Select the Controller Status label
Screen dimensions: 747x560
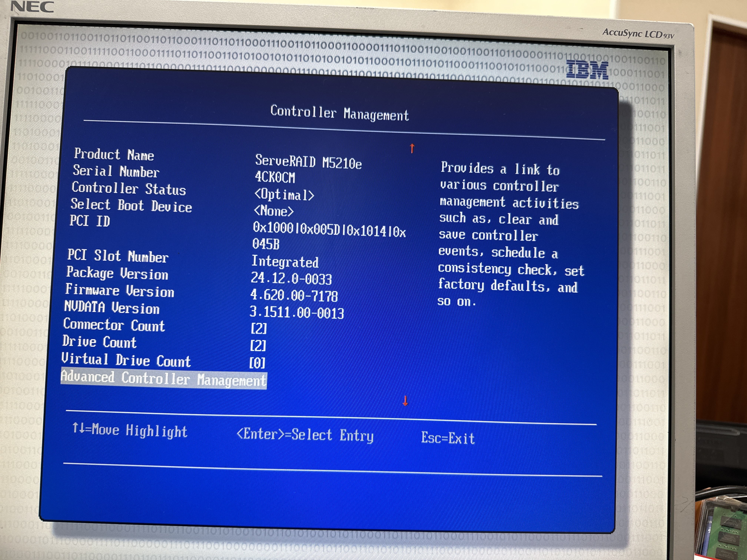click(129, 189)
